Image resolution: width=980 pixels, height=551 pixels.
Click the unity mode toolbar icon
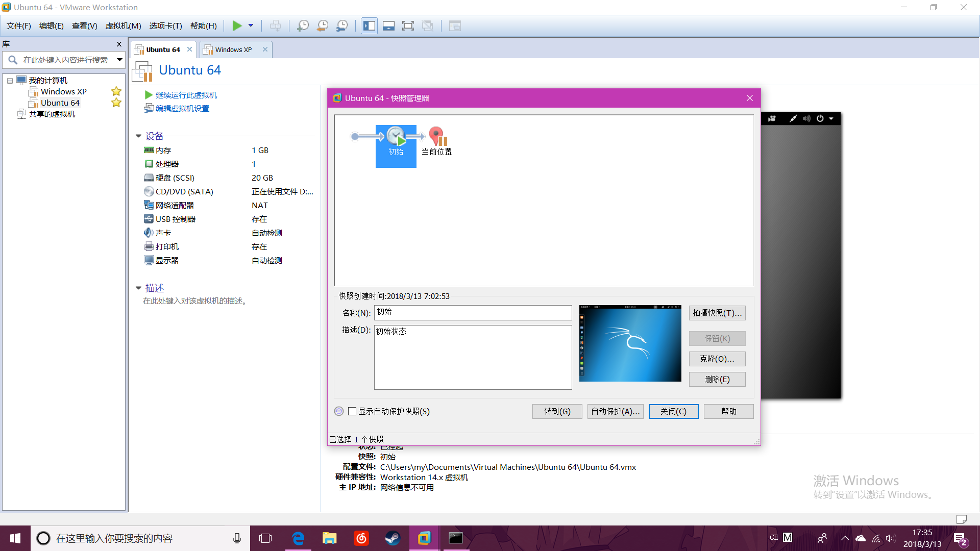428,26
